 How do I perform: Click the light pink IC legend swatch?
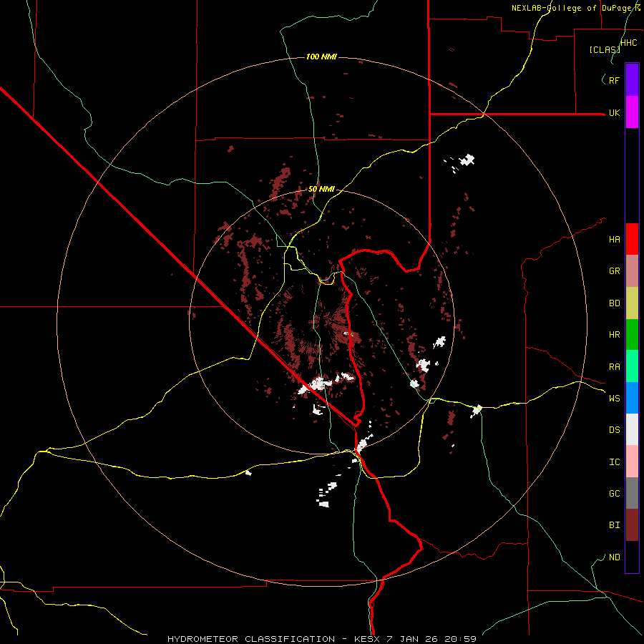point(632,462)
